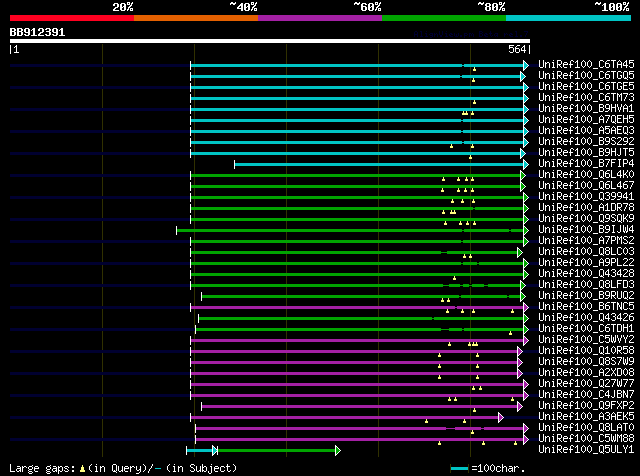Viewport: 640px width, 476px height.
Task: Click the "Large gaps" legend text
Action: pyautogui.click(x=42, y=468)
